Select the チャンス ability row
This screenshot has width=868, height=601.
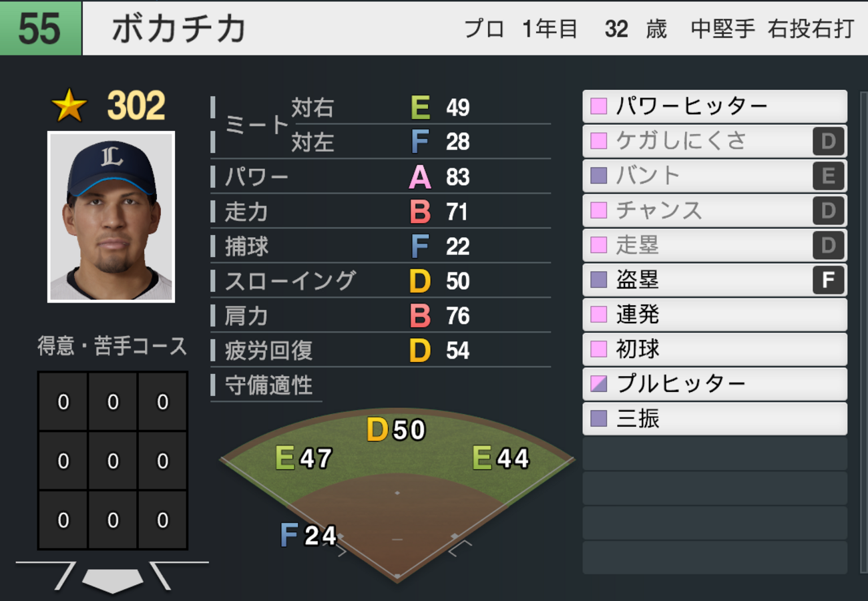[714, 210]
